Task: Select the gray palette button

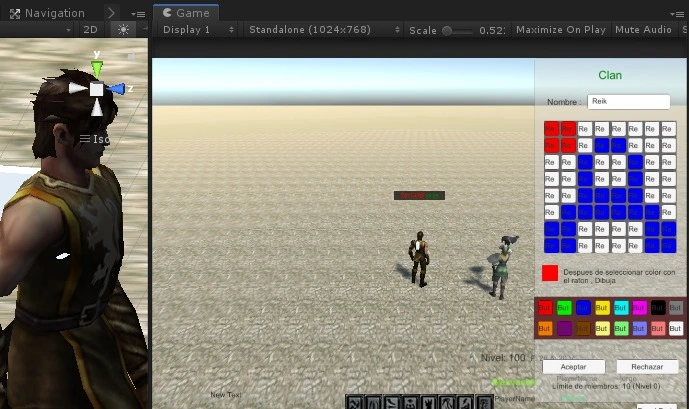Action: 675,308
